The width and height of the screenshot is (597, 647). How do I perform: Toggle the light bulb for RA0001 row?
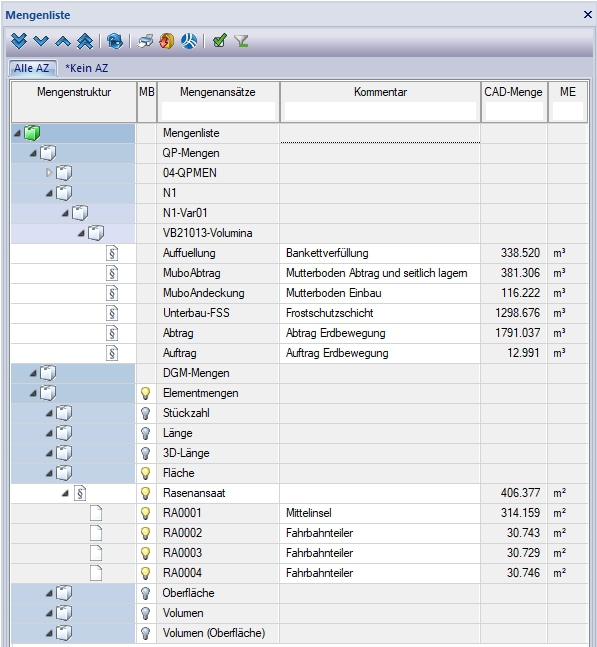[x=145, y=513]
